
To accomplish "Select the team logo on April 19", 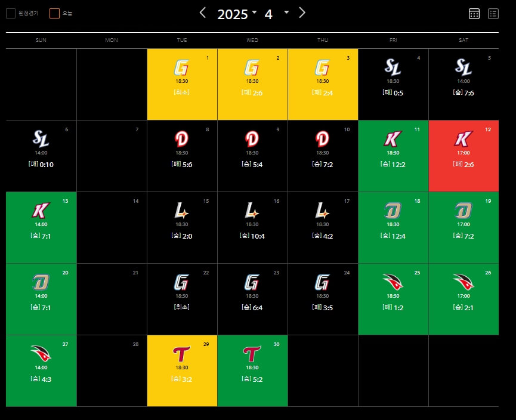I will coord(464,211).
